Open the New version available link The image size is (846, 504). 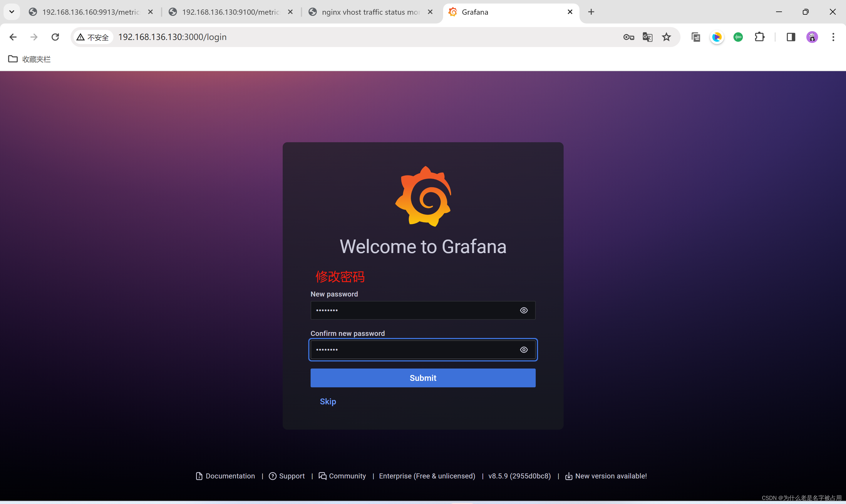pyautogui.click(x=606, y=476)
